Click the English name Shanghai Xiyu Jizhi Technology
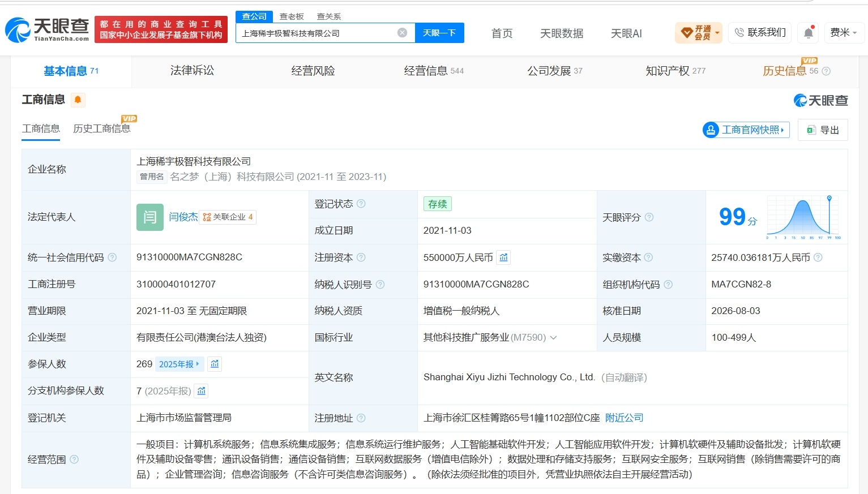 (509, 377)
